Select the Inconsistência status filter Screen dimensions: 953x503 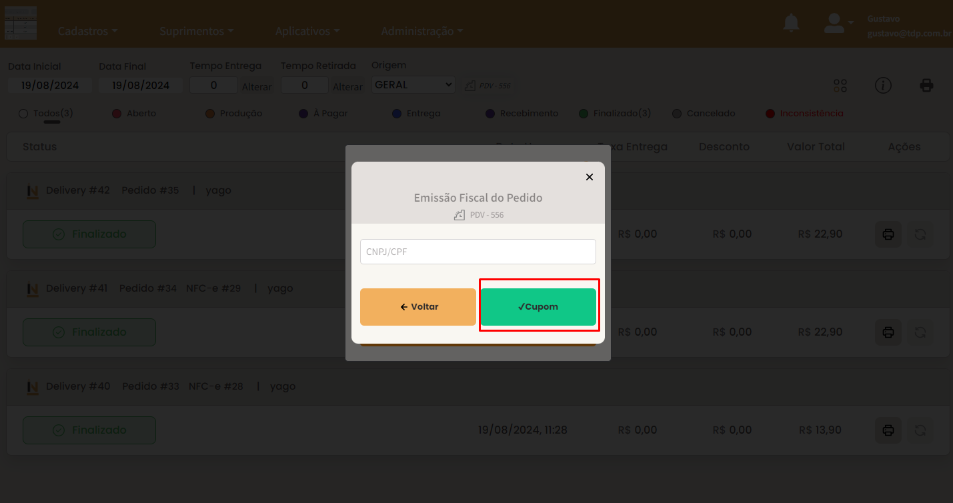[805, 114]
